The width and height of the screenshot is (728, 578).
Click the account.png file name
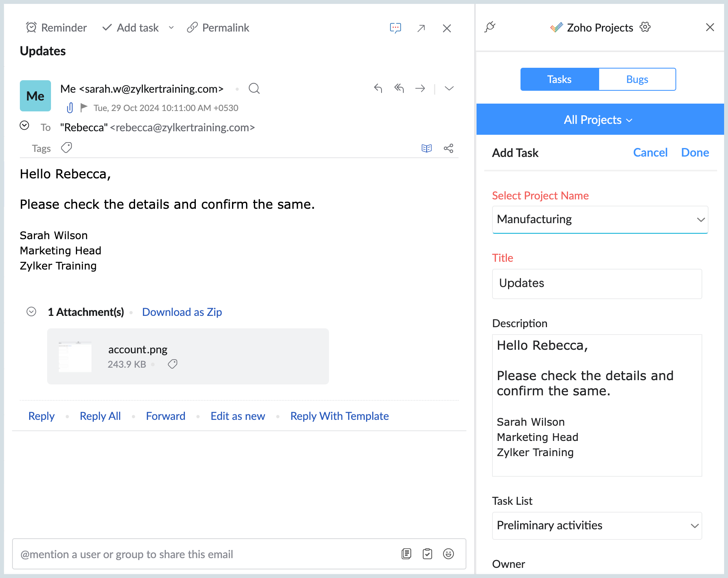point(138,350)
